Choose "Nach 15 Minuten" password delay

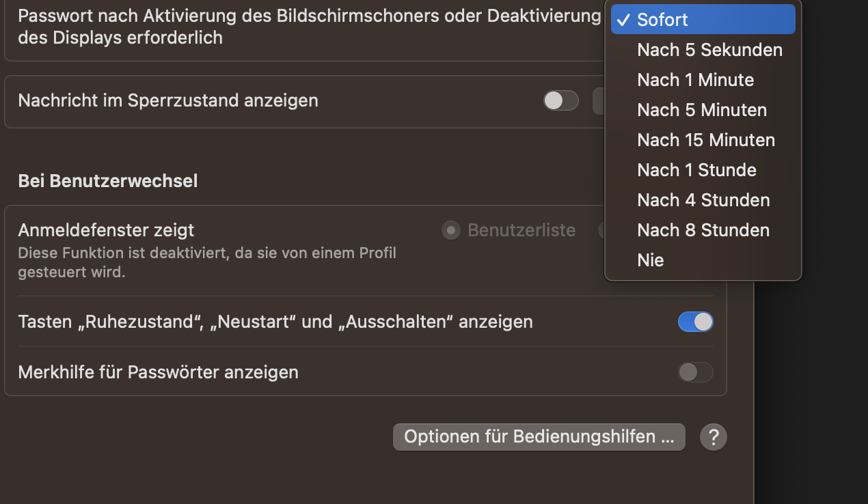point(706,140)
